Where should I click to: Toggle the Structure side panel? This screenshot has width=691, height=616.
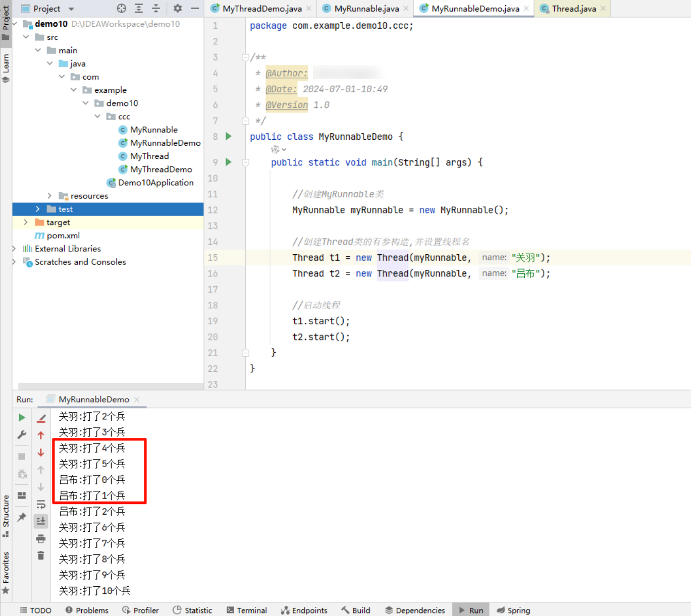coord(6,516)
